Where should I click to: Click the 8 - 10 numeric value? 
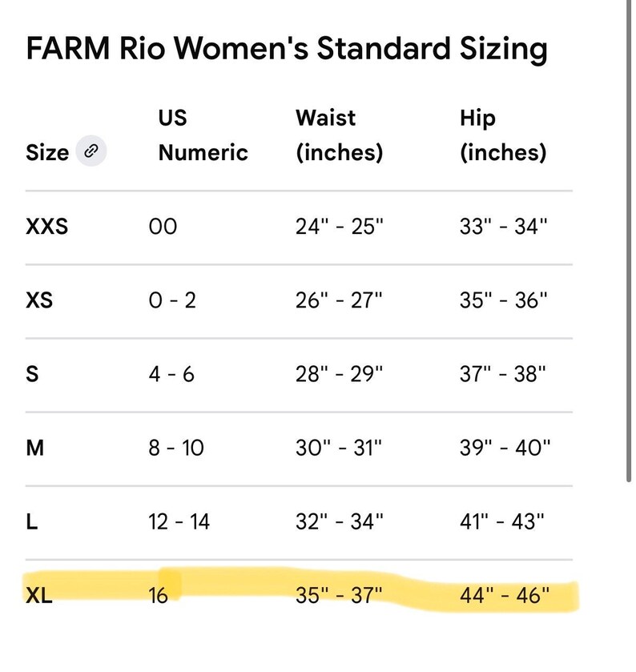point(176,448)
